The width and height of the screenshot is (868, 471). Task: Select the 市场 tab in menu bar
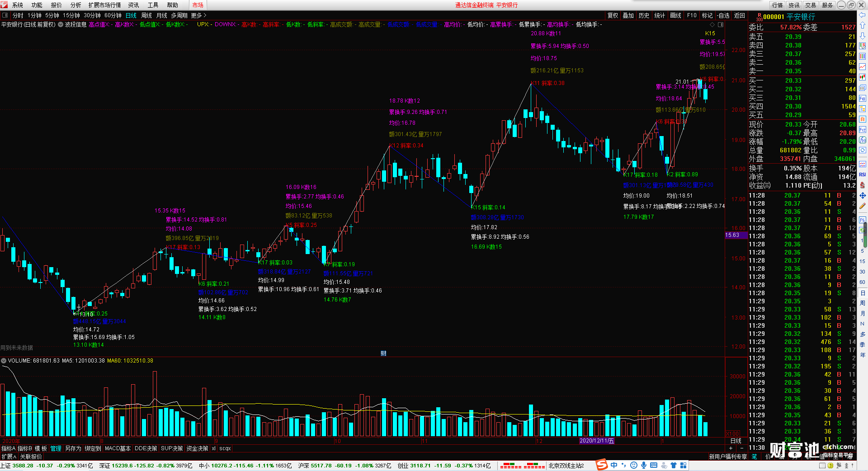(198, 5)
